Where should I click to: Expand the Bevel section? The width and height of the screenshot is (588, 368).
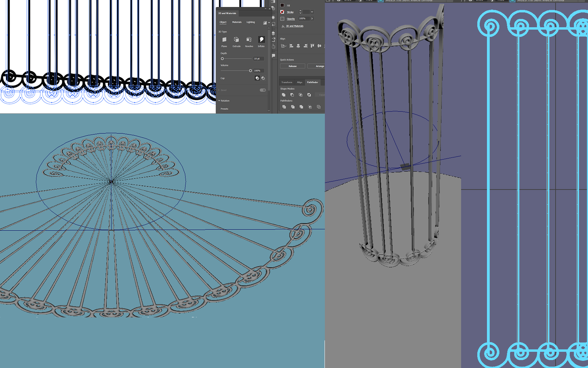219,90
